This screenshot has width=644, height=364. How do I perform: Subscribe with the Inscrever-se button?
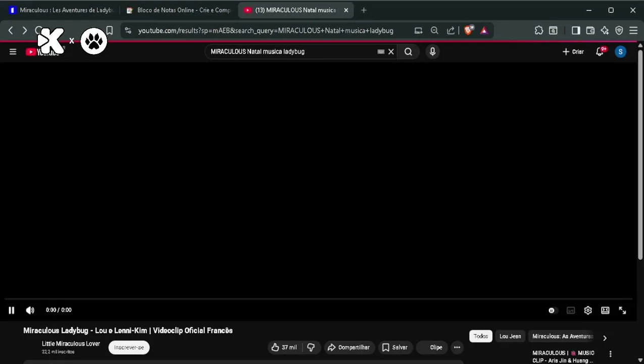tap(129, 347)
